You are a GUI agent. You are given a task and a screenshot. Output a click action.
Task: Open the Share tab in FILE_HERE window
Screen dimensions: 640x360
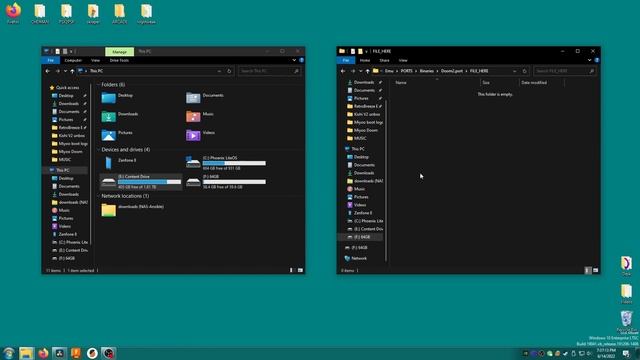(384, 60)
